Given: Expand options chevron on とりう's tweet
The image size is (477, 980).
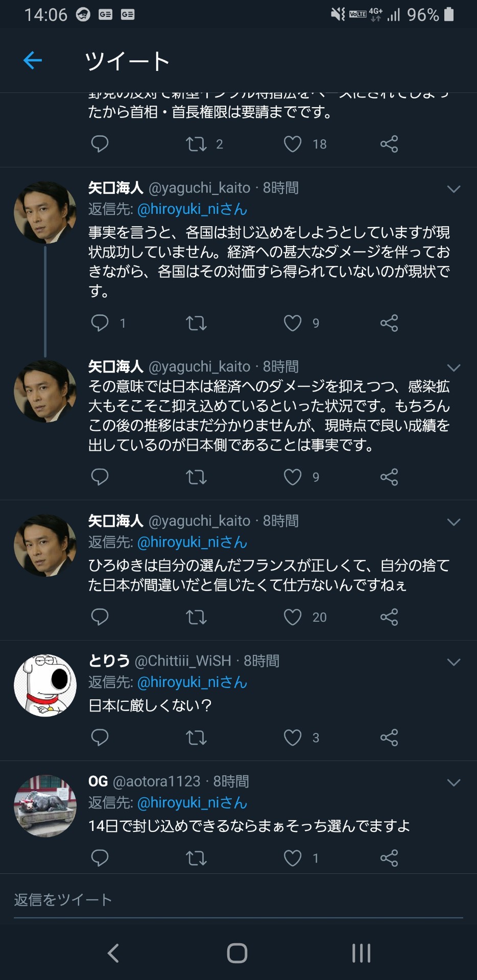Looking at the screenshot, I should point(454,662).
